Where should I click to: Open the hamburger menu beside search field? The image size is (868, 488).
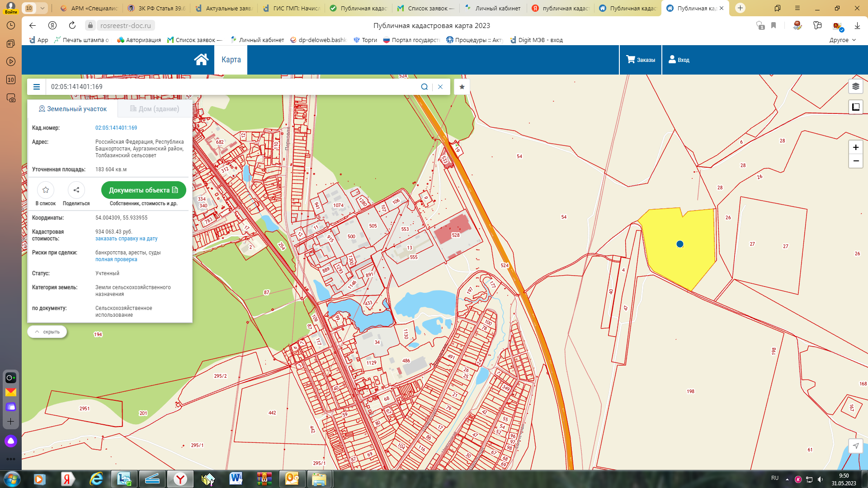[x=37, y=87]
